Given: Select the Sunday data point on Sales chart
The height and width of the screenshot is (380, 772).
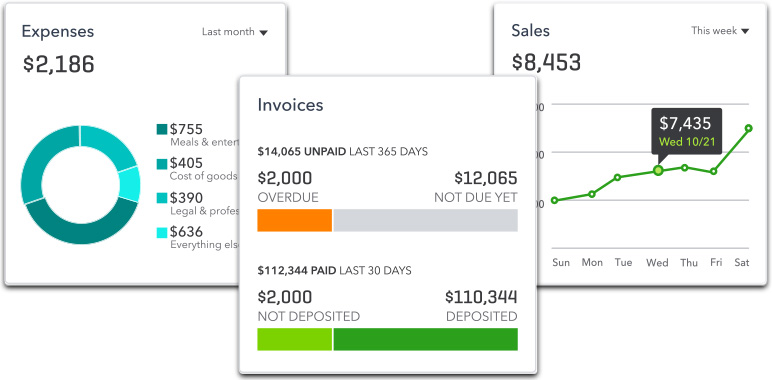Looking at the screenshot, I should 555,200.
